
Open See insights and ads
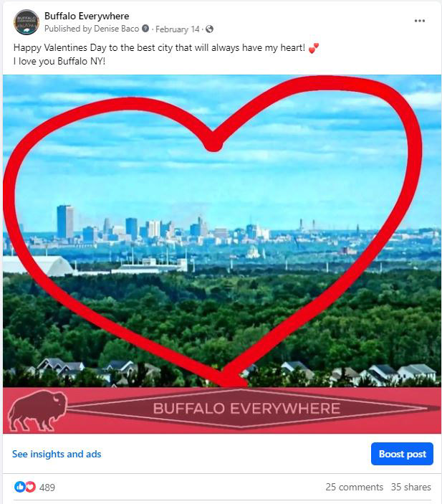[57, 454]
